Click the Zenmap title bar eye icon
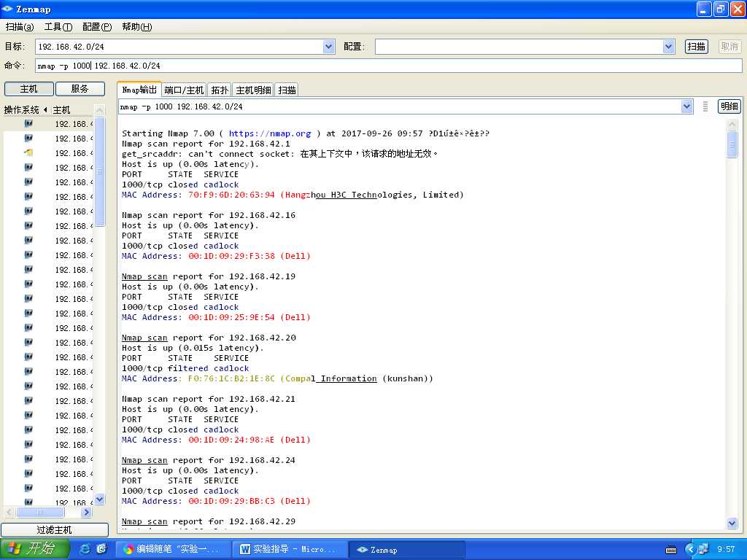The width and height of the screenshot is (747, 560). click(7, 9)
